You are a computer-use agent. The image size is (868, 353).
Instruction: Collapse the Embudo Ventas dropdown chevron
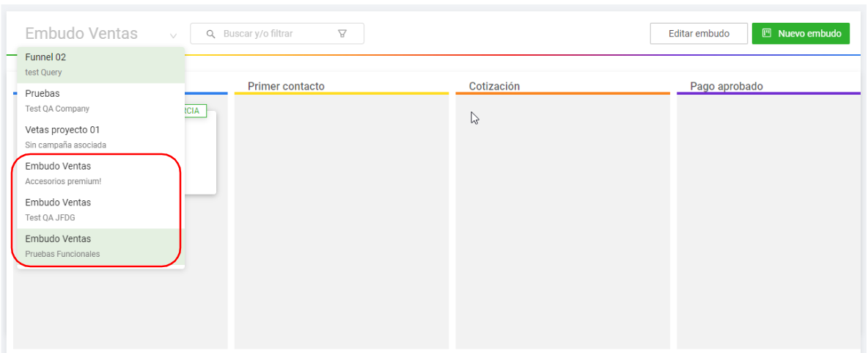point(173,36)
